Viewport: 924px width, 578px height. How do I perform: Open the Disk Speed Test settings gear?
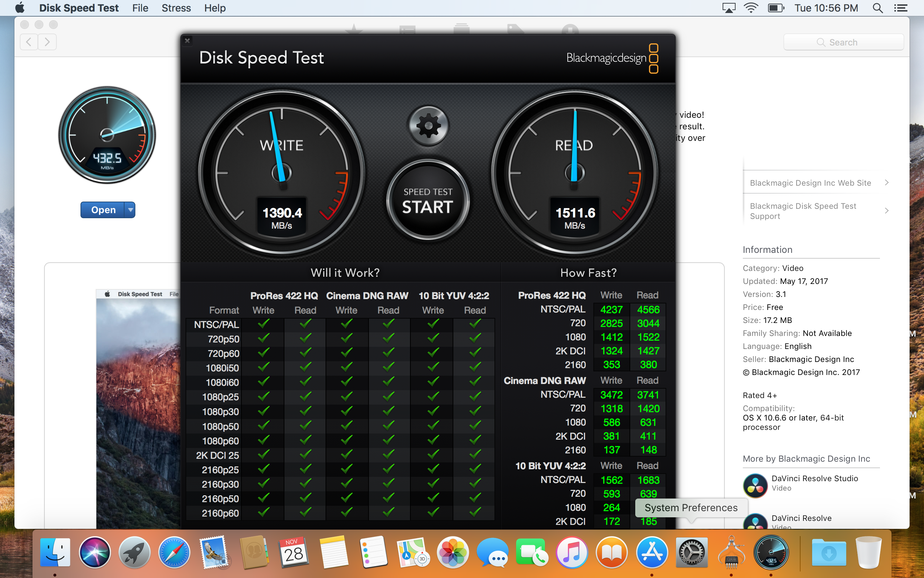click(x=428, y=125)
